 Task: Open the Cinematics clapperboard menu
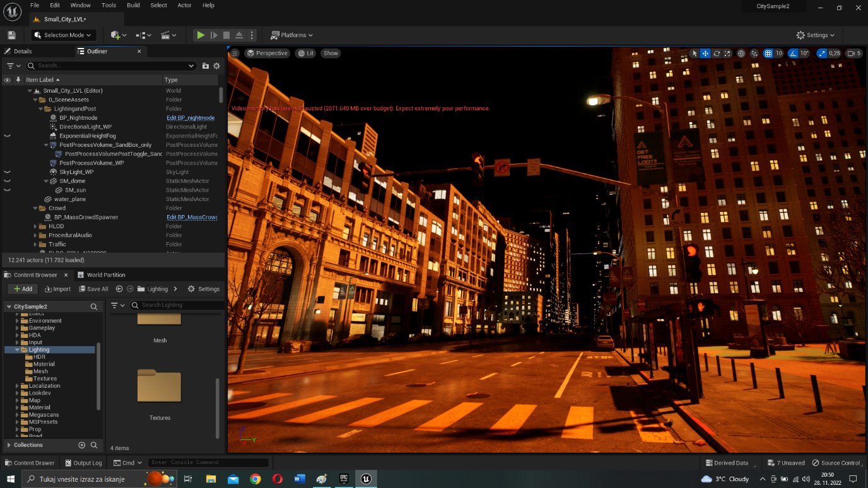(x=168, y=35)
